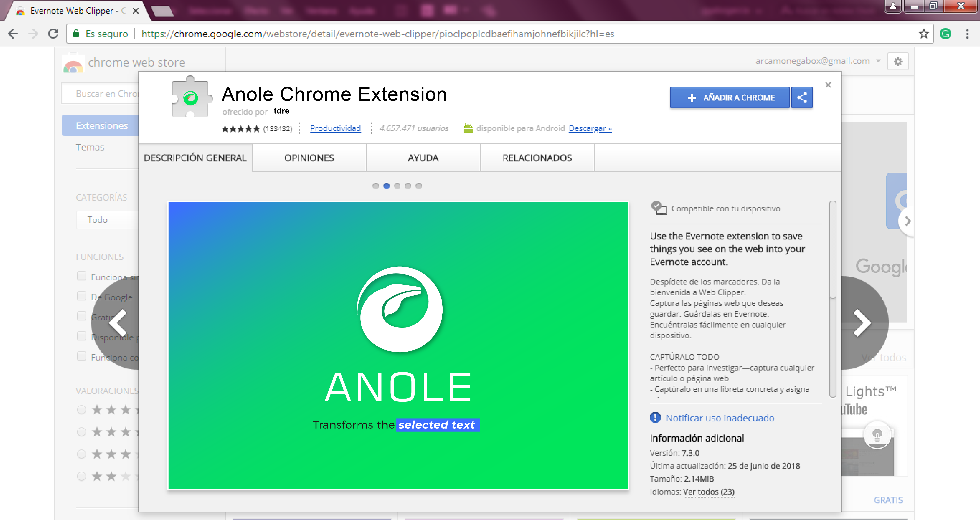Open the Relacionados tab

(537, 158)
